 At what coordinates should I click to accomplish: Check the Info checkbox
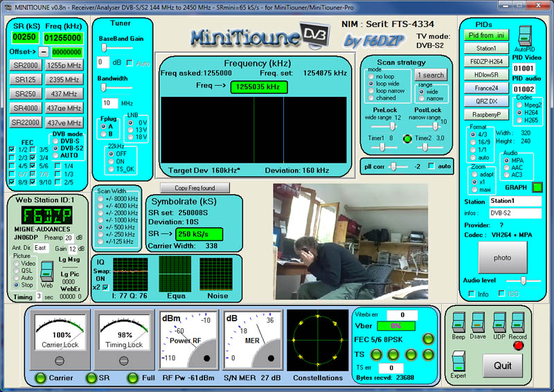tap(472, 294)
